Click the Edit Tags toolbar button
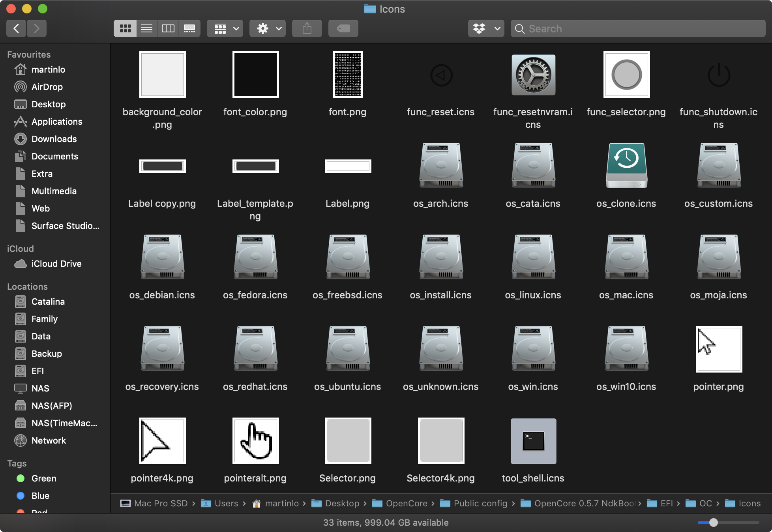This screenshot has height=532, width=772. [x=343, y=28]
